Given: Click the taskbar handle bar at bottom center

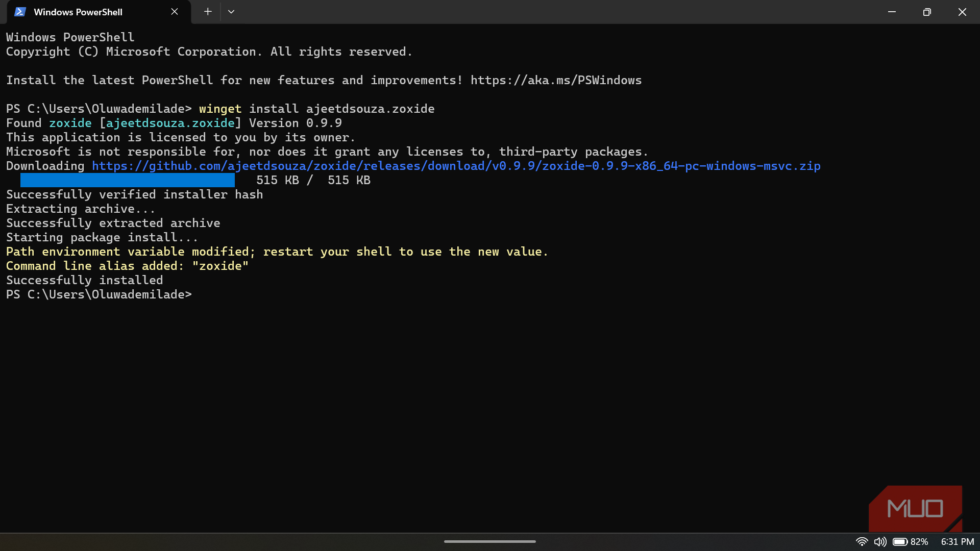Looking at the screenshot, I should click(x=490, y=541).
